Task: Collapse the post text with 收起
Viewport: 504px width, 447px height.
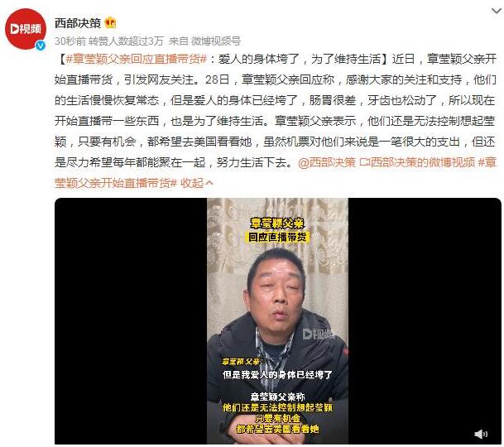Action: (197, 183)
